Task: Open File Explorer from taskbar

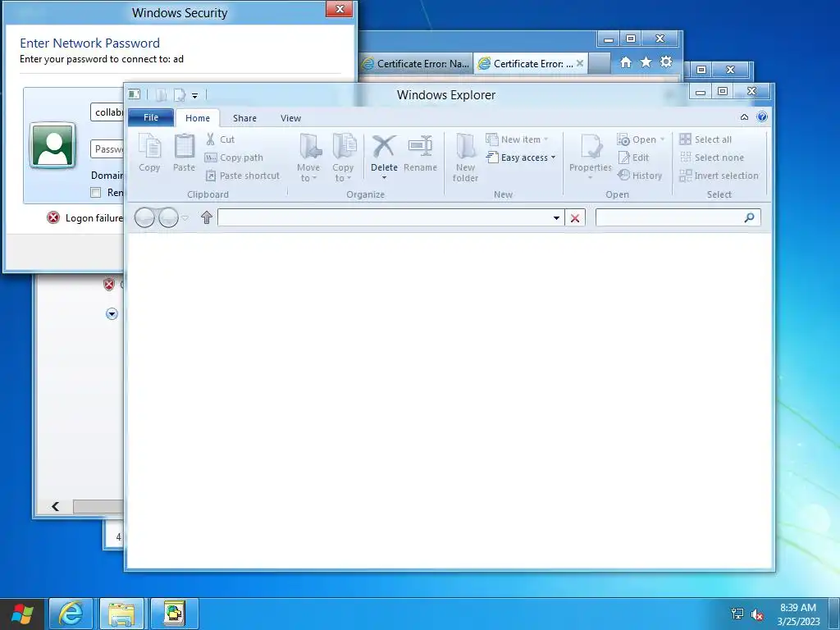Action: (121, 614)
